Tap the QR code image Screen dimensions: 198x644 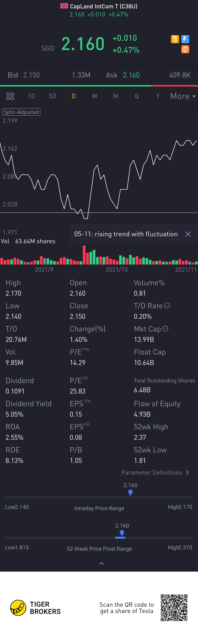174,608
